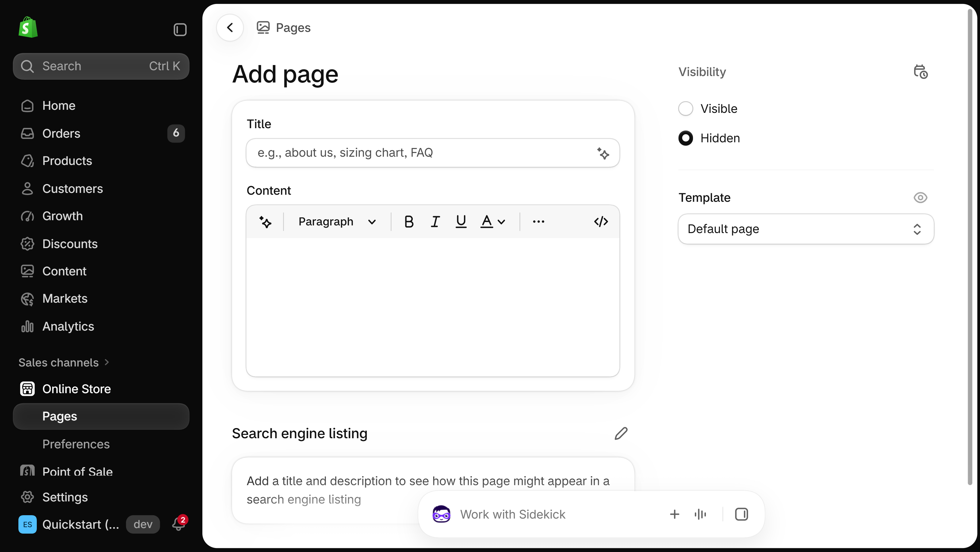Screen dimensions: 980x552
Task: Generate a title with the AI sparkle icon
Action: [603, 153]
